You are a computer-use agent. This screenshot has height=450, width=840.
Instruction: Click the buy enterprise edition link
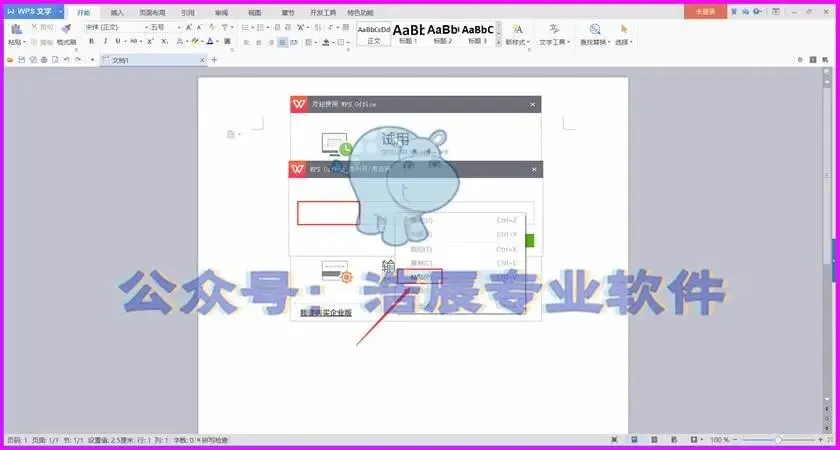click(326, 312)
